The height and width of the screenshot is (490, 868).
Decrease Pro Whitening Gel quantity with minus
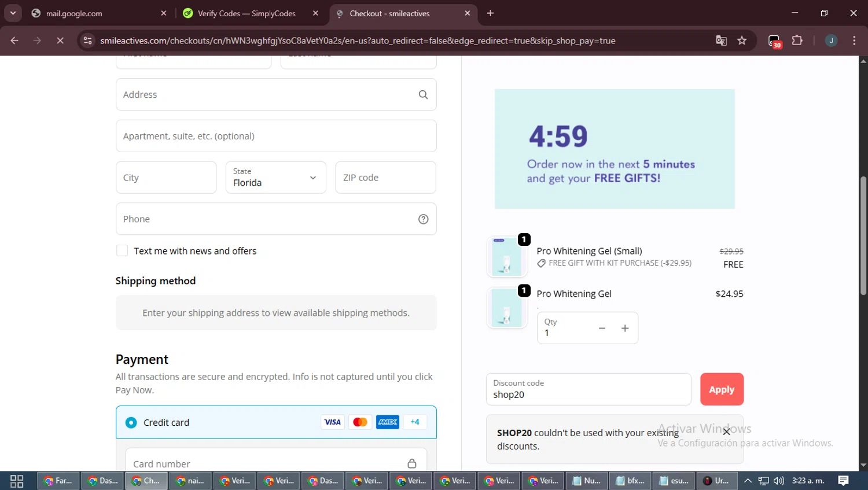[602, 328]
